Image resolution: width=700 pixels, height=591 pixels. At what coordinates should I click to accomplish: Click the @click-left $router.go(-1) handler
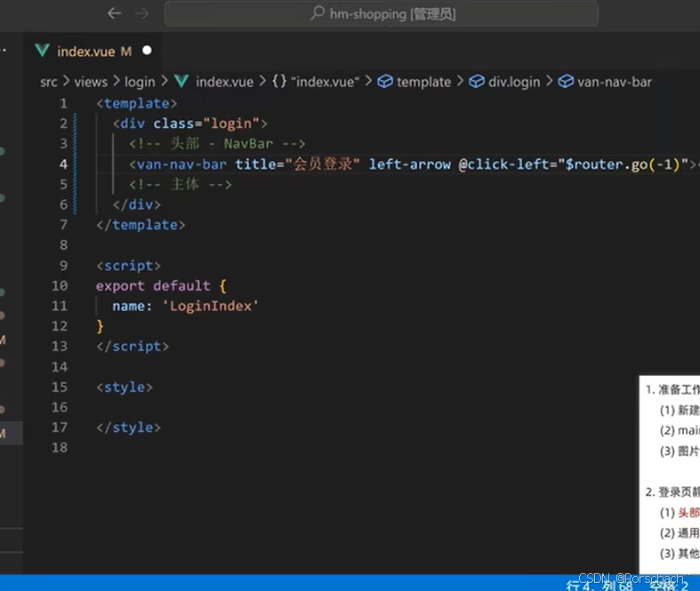pos(574,164)
